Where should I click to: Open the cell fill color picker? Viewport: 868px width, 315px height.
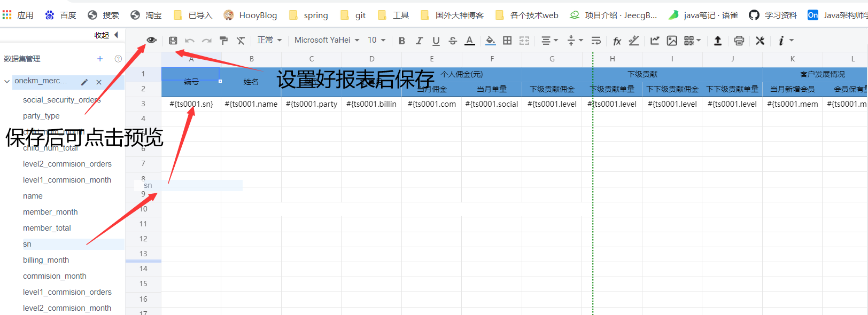pos(490,41)
